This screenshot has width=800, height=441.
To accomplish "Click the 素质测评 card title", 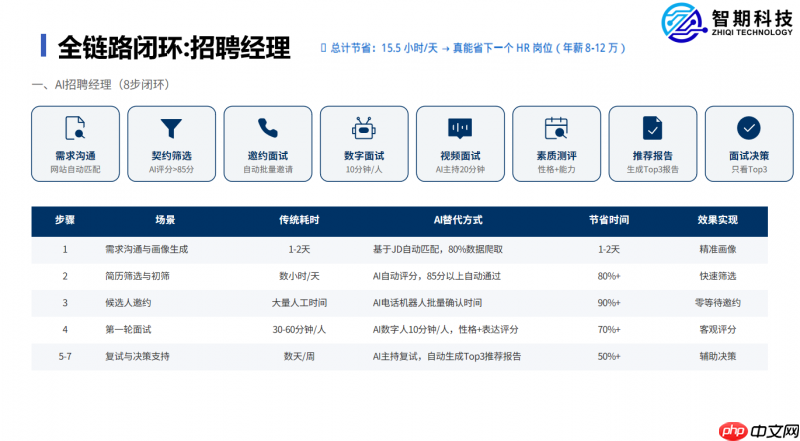I will click(x=556, y=156).
